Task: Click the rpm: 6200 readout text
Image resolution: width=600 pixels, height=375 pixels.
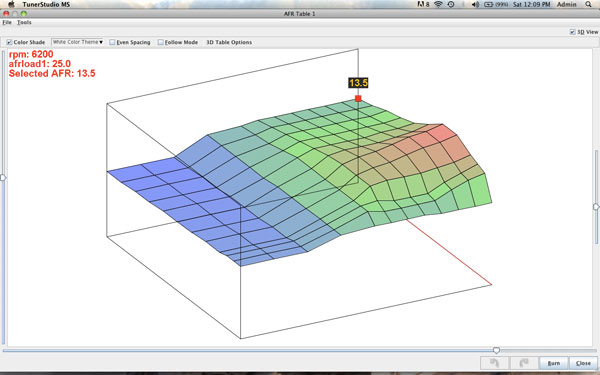Action: coord(31,54)
